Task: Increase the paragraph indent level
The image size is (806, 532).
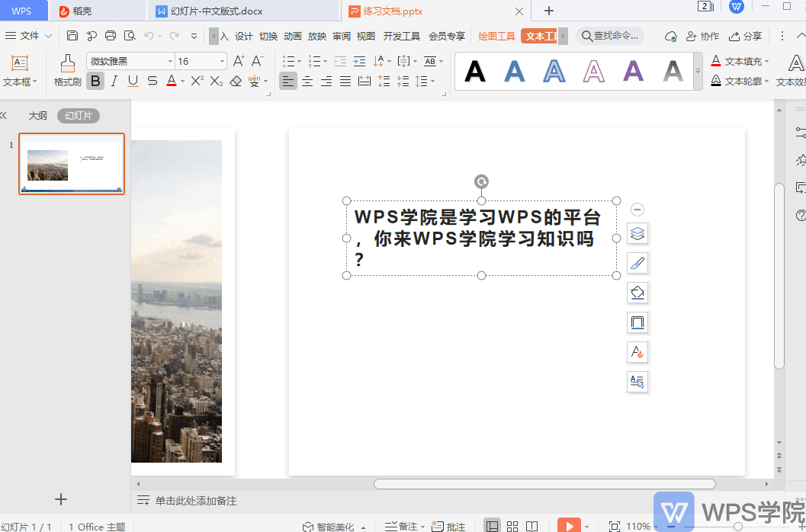Action: click(359, 62)
